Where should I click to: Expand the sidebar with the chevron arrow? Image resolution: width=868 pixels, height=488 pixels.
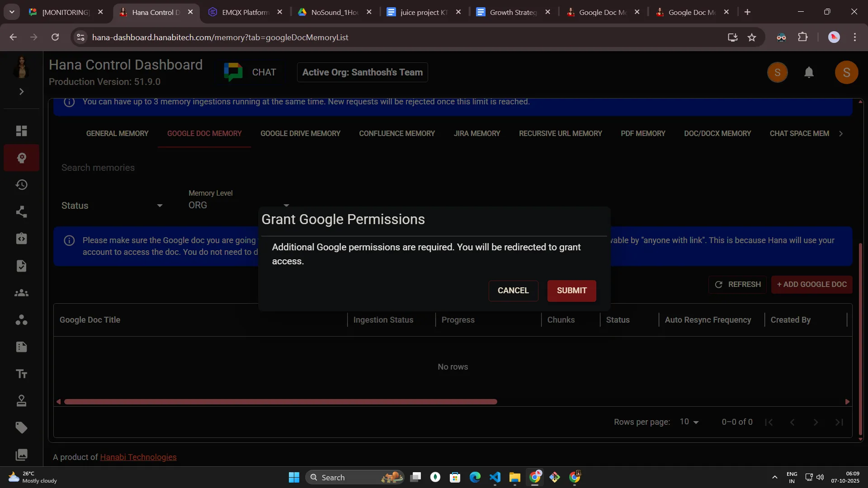[21, 92]
